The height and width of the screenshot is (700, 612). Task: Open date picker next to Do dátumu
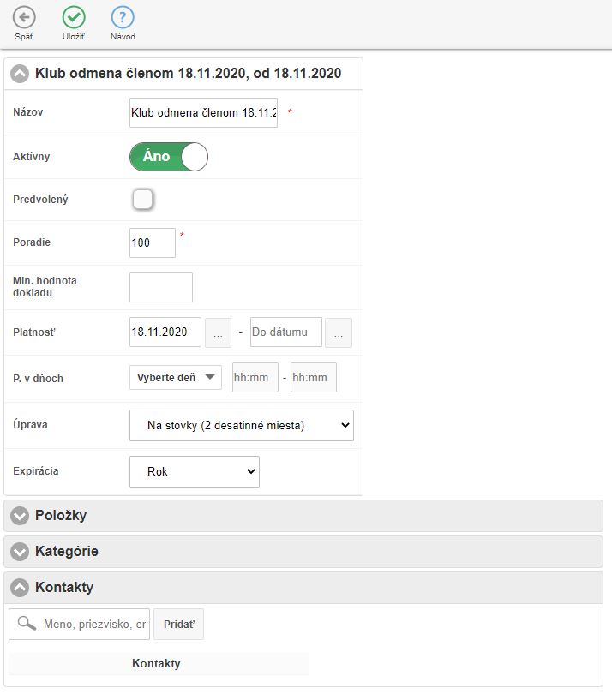tap(339, 332)
